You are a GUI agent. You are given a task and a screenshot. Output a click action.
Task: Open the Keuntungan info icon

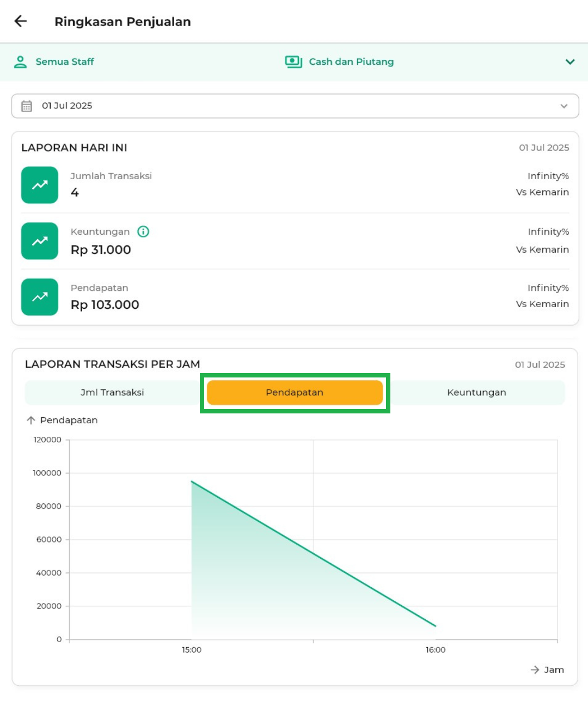(x=143, y=232)
